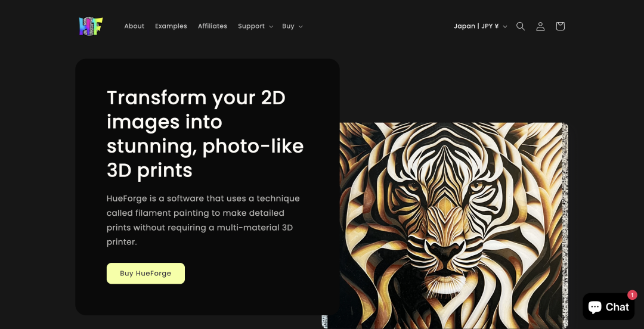Open the search magnifier icon

click(x=521, y=26)
